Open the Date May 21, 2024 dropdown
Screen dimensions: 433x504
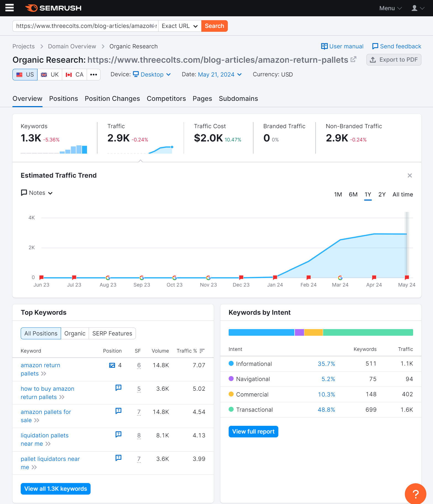coord(220,75)
